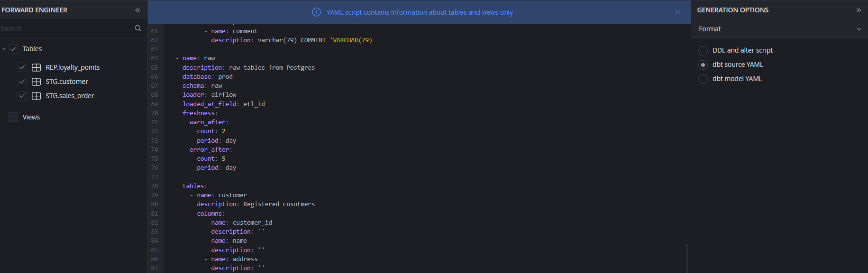The width and height of the screenshot is (868, 273).
Task: Collapse the Forward Engineer panel
Action: point(137,9)
